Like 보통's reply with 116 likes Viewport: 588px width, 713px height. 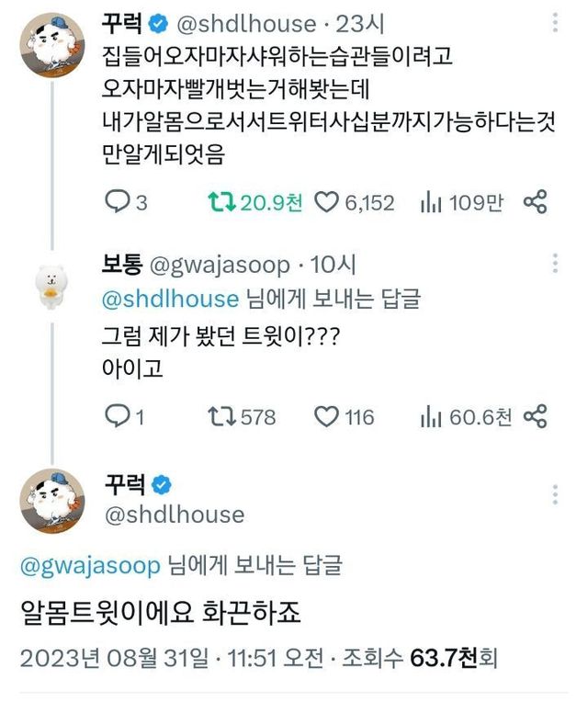[328, 417]
